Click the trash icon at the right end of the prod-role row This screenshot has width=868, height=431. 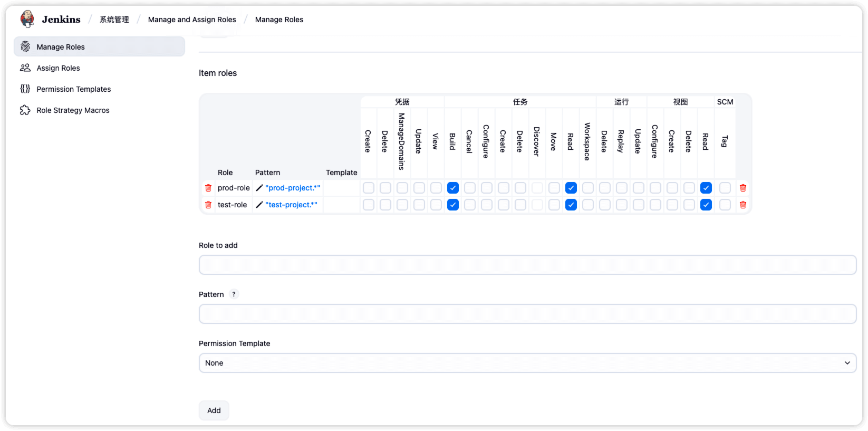tap(743, 188)
